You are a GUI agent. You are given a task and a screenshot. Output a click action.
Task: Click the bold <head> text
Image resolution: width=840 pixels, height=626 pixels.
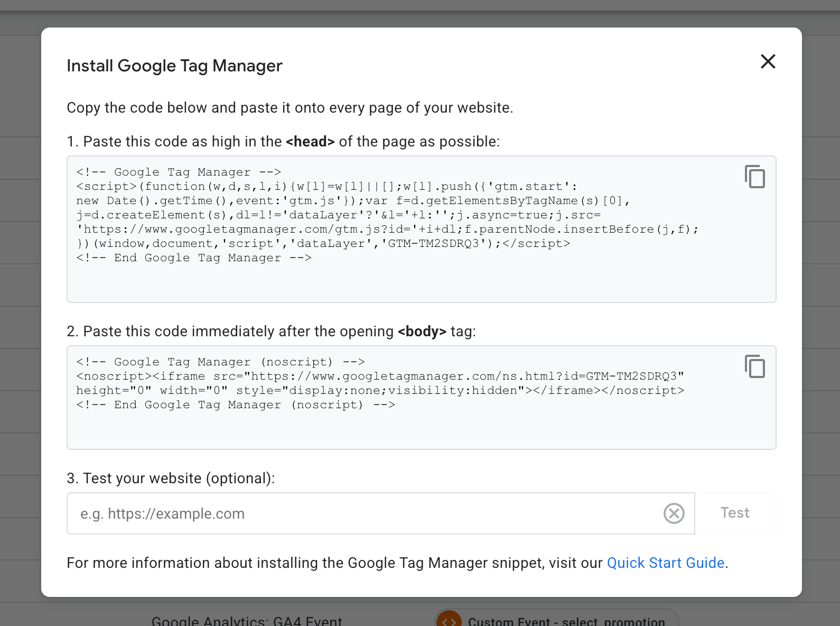coord(310,142)
